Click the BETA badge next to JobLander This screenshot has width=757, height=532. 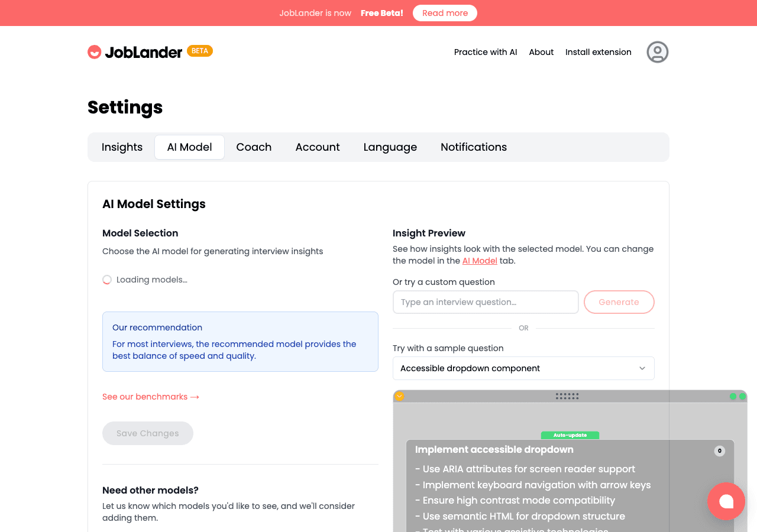[200, 50]
